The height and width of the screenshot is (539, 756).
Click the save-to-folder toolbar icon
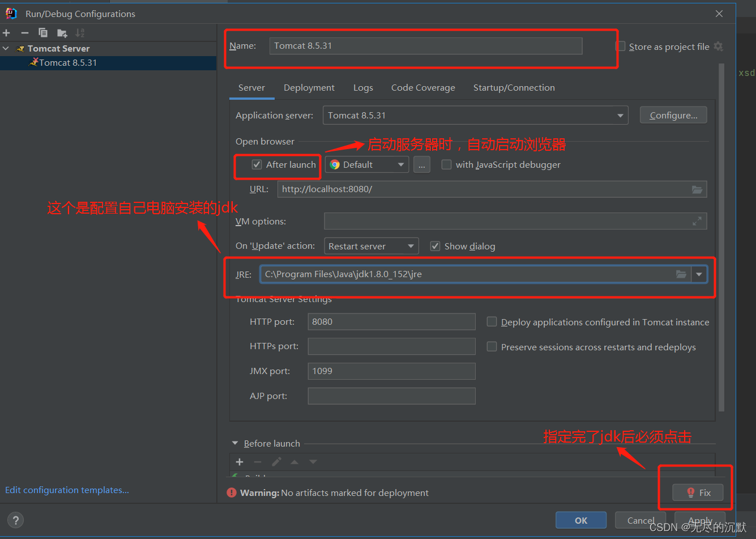coord(62,33)
